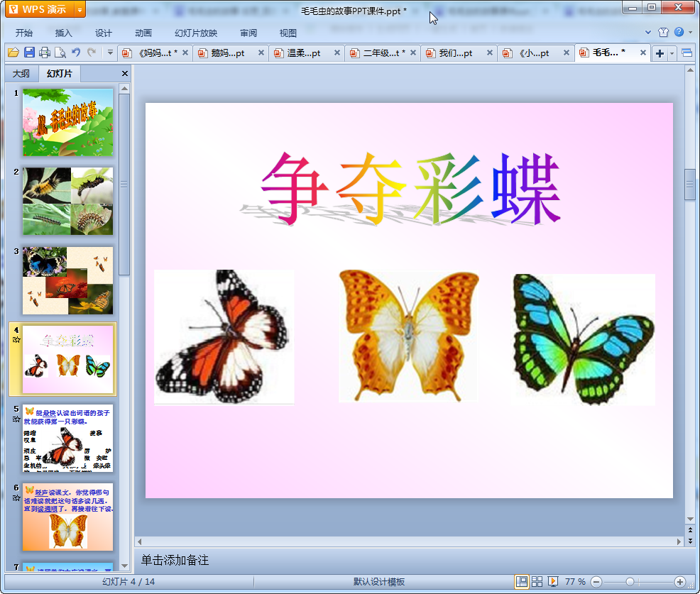Switch to the 大纲 outline pane tab
This screenshot has height=594, width=700.
(x=21, y=73)
